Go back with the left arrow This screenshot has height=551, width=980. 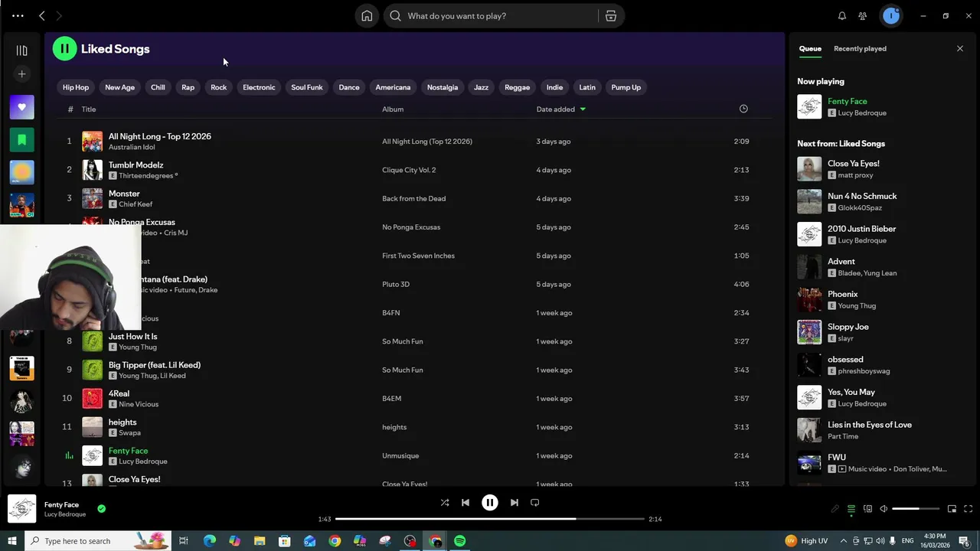tap(42, 16)
